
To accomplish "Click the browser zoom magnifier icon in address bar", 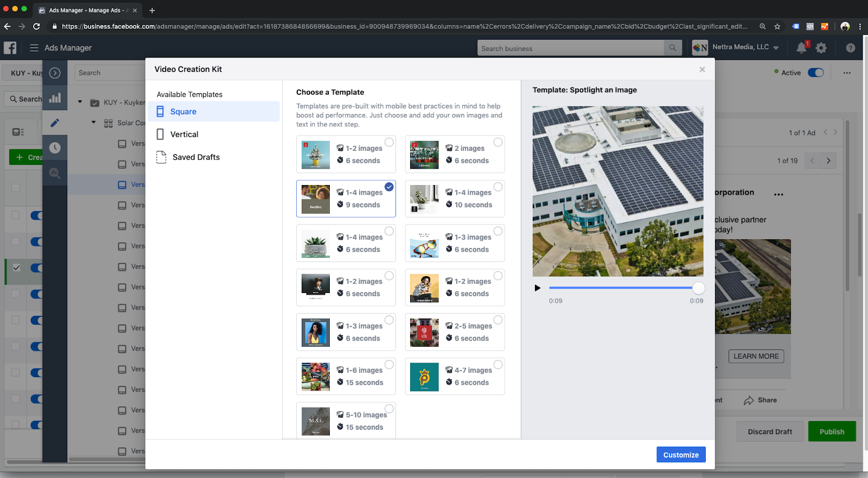I will pyautogui.click(x=763, y=26).
